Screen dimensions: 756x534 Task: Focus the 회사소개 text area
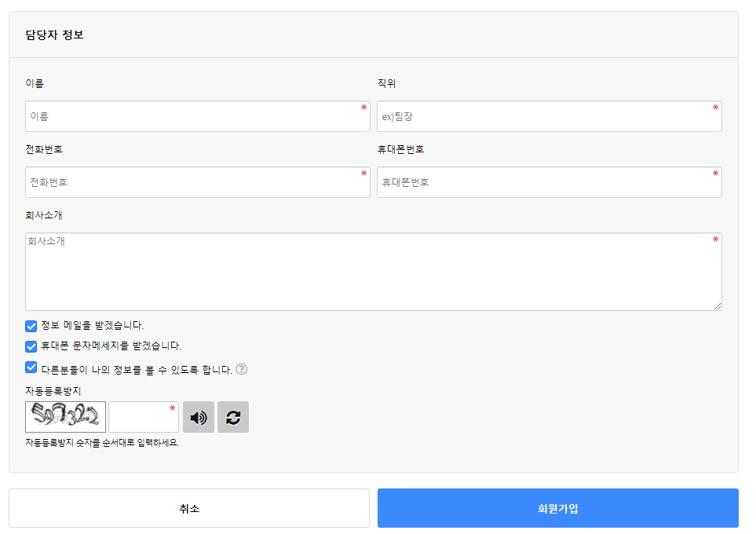[373, 272]
